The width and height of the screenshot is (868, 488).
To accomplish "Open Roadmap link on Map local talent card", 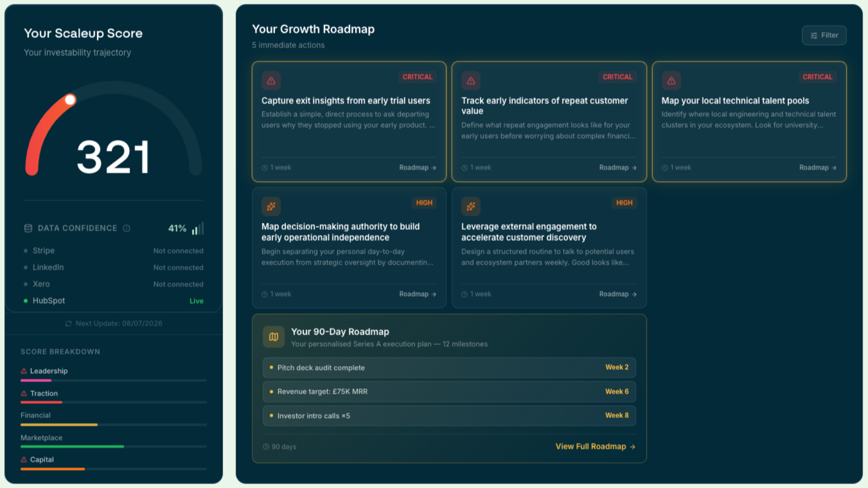I will 818,168.
